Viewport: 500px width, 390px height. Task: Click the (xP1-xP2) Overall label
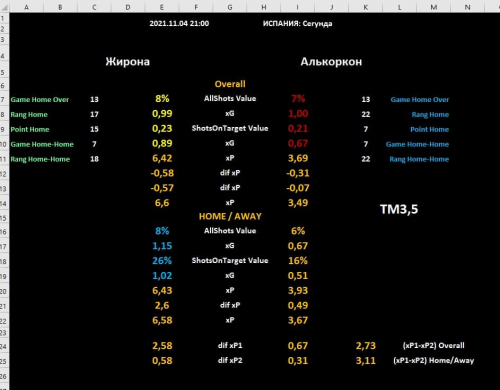433,345
